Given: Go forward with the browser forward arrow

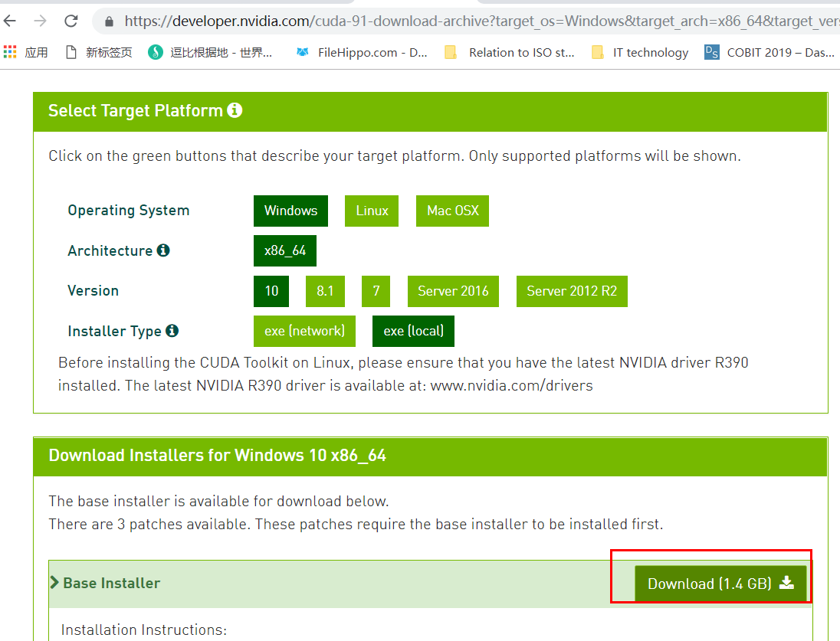Looking at the screenshot, I should tap(40, 21).
